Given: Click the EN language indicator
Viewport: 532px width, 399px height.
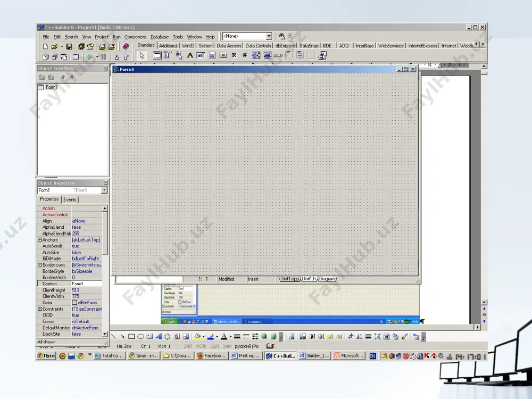Looking at the screenshot, I should pyautogui.click(x=372, y=356).
